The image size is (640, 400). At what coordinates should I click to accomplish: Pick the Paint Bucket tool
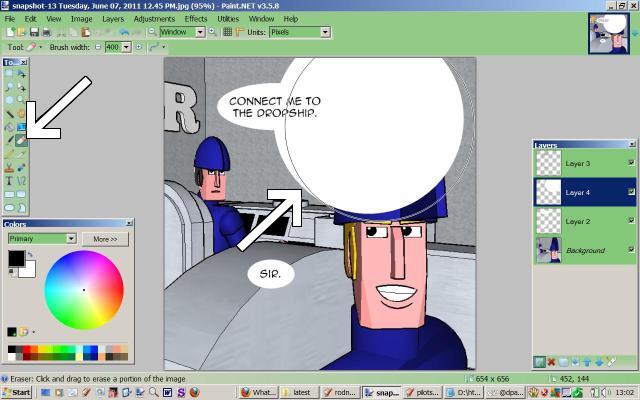tap(9, 128)
